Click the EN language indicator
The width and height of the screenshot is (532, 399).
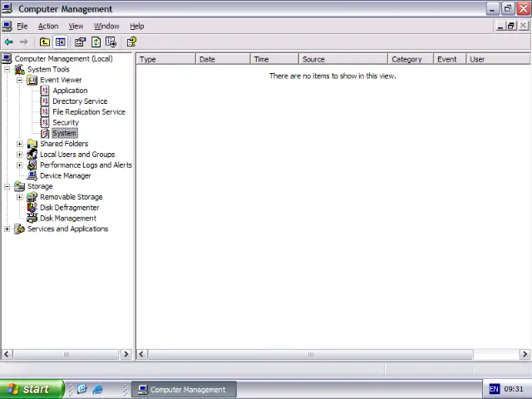pos(494,389)
